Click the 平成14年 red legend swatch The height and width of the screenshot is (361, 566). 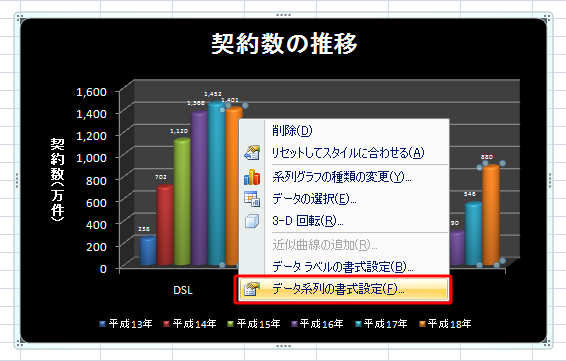click(x=166, y=324)
